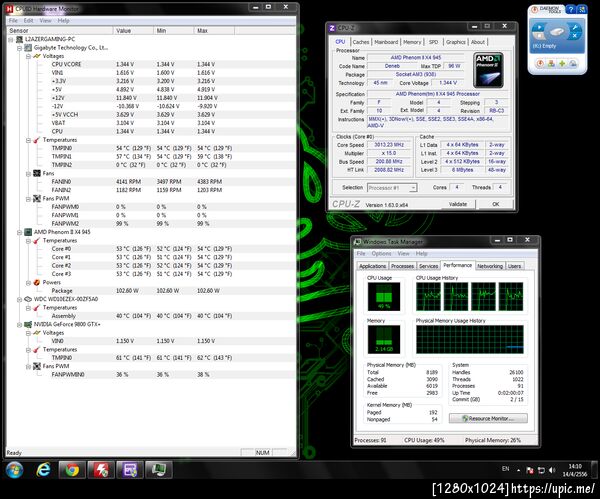The image size is (600, 499).
Task: Open the Networking tab in Task Manager
Action: click(x=490, y=266)
